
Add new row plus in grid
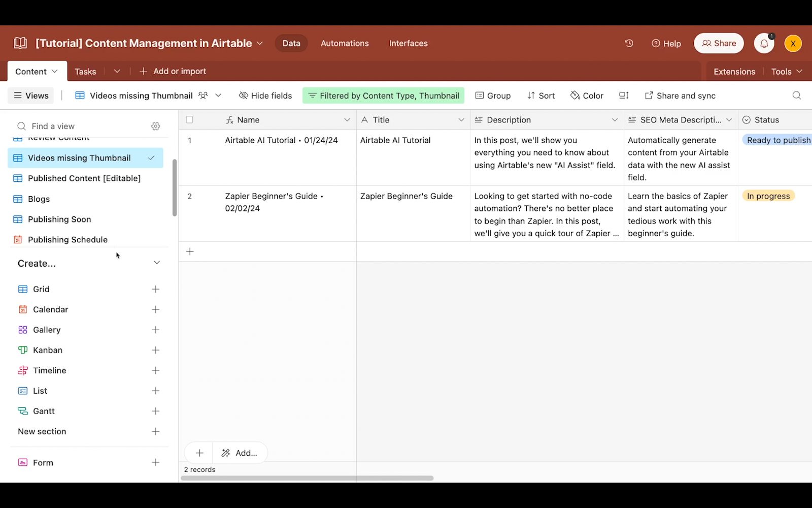pos(190,251)
